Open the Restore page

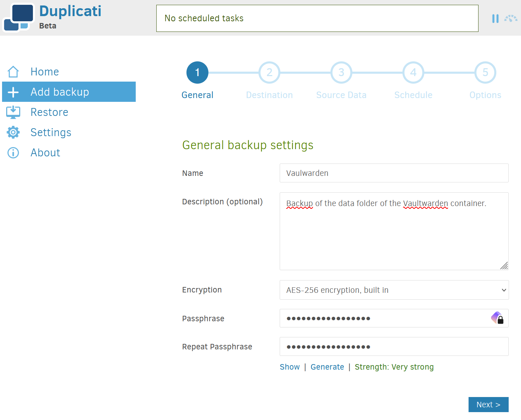pyautogui.click(x=69, y=112)
